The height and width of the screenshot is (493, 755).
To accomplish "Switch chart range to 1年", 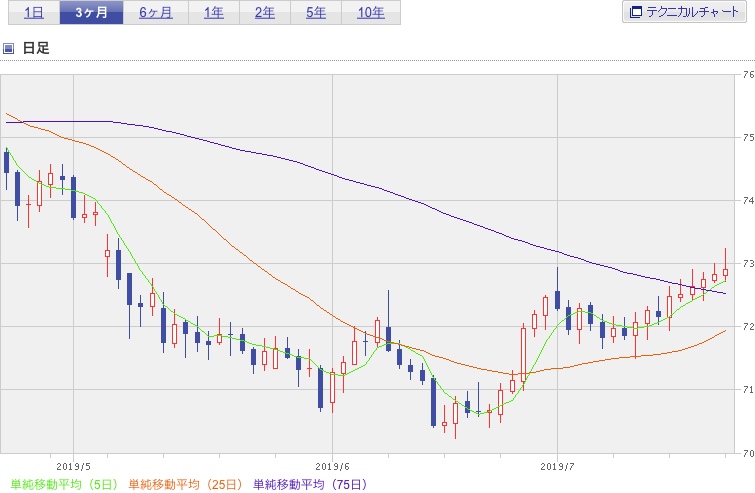I will pos(214,13).
